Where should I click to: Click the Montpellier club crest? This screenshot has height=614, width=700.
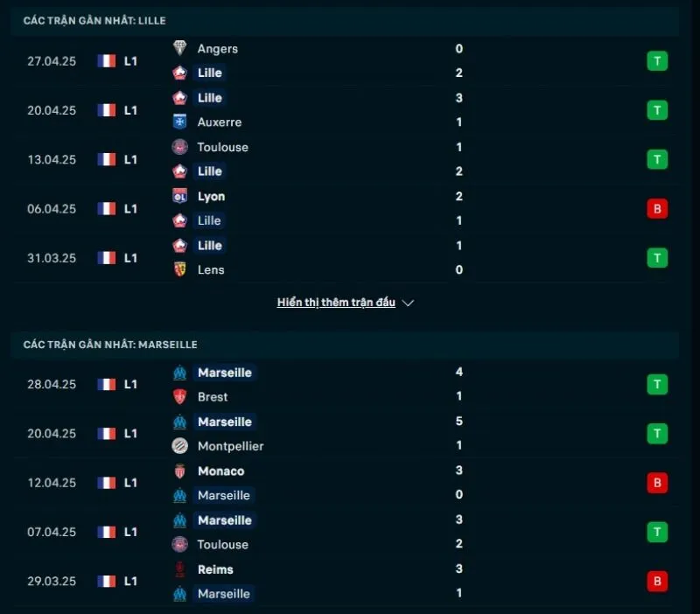[179, 446]
